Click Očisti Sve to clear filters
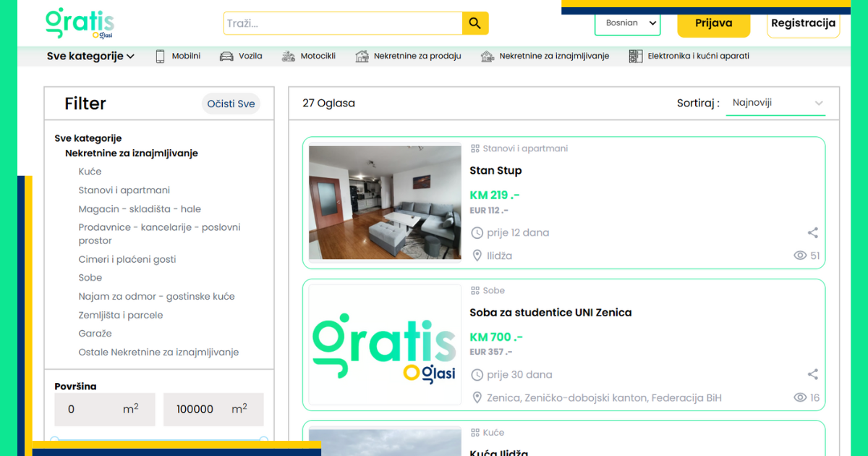Viewport: 868px width, 456px height. tap(231, 104)
